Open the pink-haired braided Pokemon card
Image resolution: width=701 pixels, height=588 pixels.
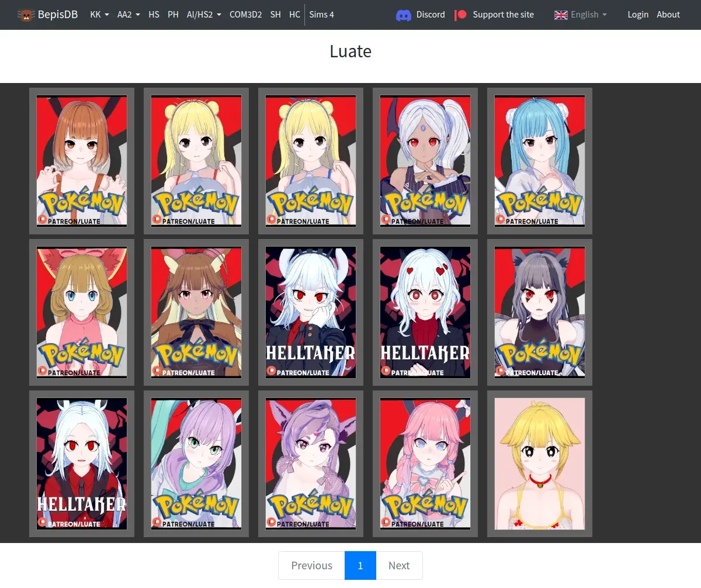click(x=425, y=464)
